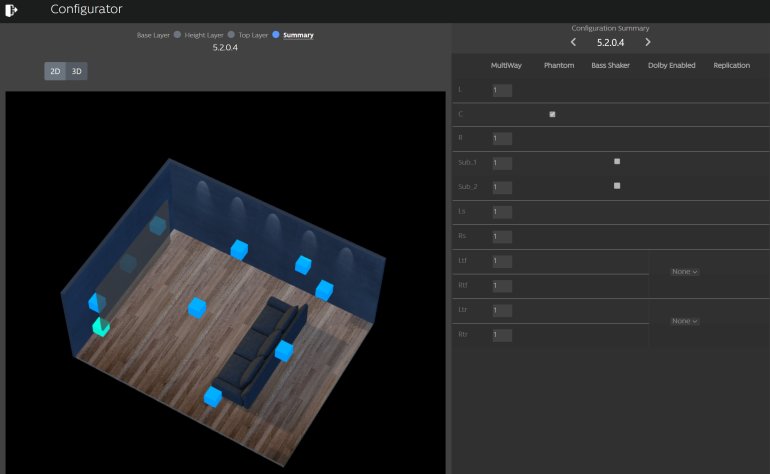The image size is (770, 474).
Task: Select the Top Layer radio dot
Action: 276,35
